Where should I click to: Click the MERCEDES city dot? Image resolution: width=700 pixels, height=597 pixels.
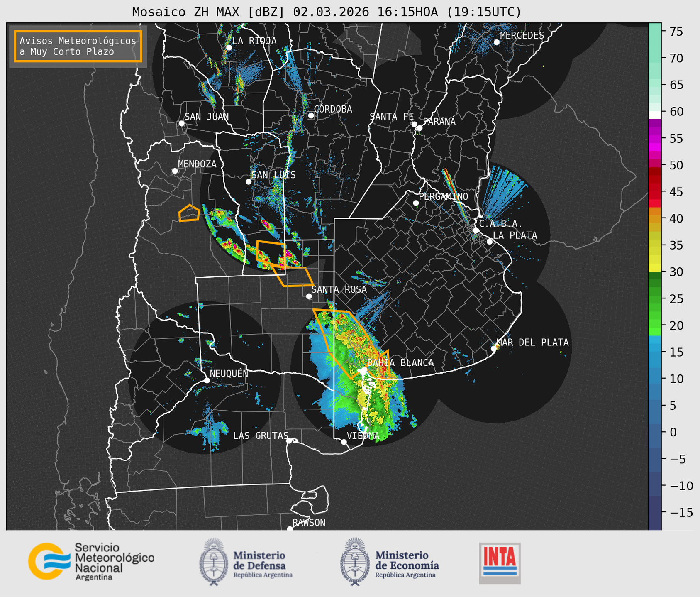[x=496, y=42]
